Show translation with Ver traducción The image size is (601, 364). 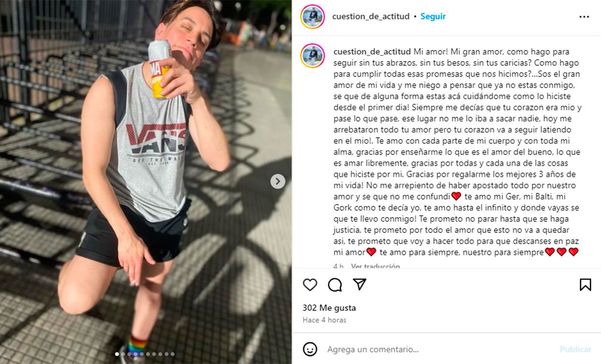(376, 266)
